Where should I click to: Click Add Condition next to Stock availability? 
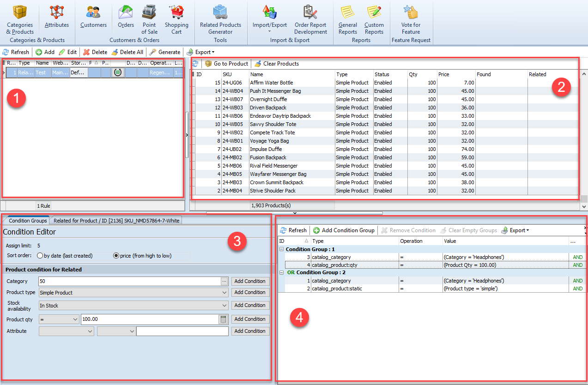click(x=250, y=305)
